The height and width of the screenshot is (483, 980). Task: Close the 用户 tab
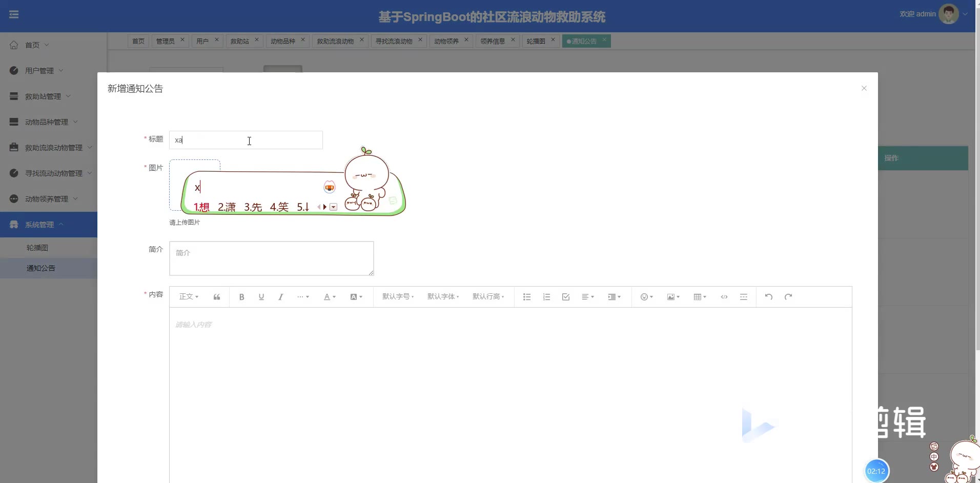point(217,39)
